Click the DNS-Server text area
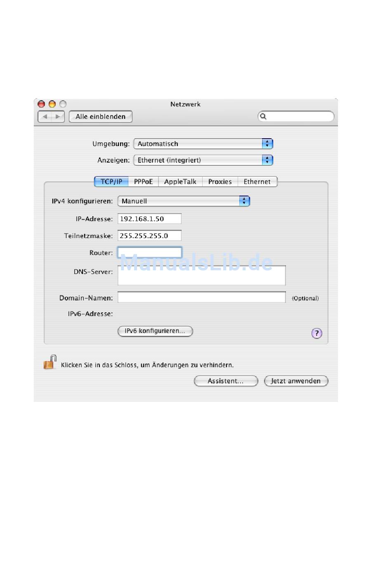 [x=201, y=275]
